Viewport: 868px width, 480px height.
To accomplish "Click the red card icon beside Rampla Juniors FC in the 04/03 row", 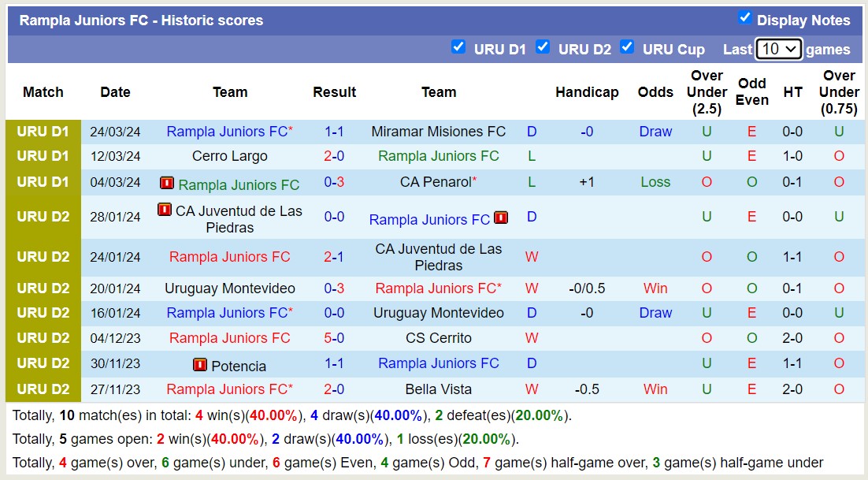I will (x=166, y=184).
